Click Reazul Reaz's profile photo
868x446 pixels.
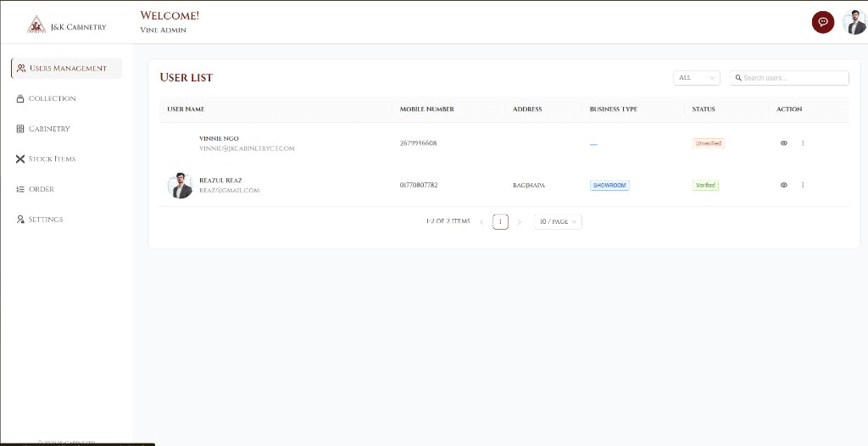(180, 186)
